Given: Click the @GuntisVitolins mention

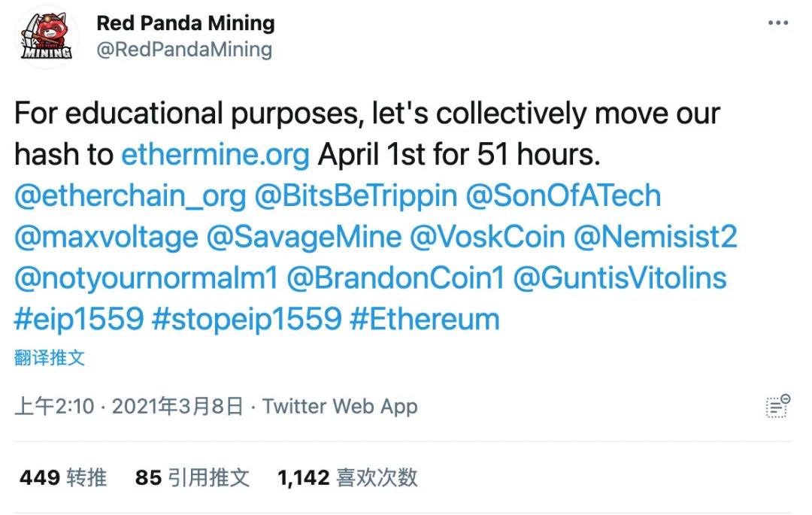Looking at the screenshot, I should (x=620, y=278).
